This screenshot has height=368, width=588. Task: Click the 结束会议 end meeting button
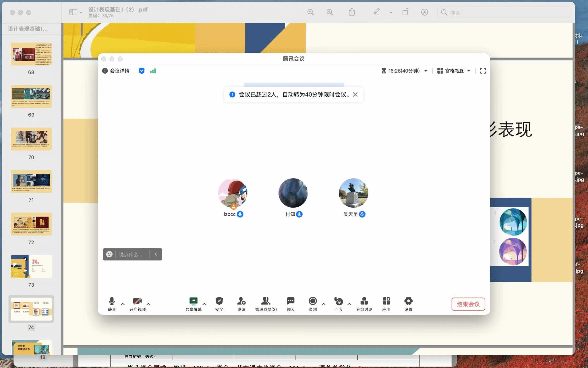tap(468, 304)
